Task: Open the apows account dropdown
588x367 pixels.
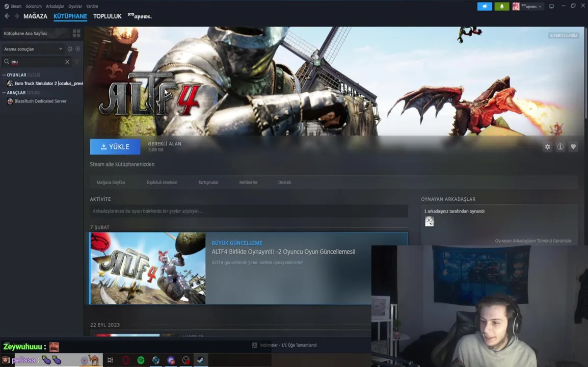Action: pyautogui.click(x=528, y=7)
